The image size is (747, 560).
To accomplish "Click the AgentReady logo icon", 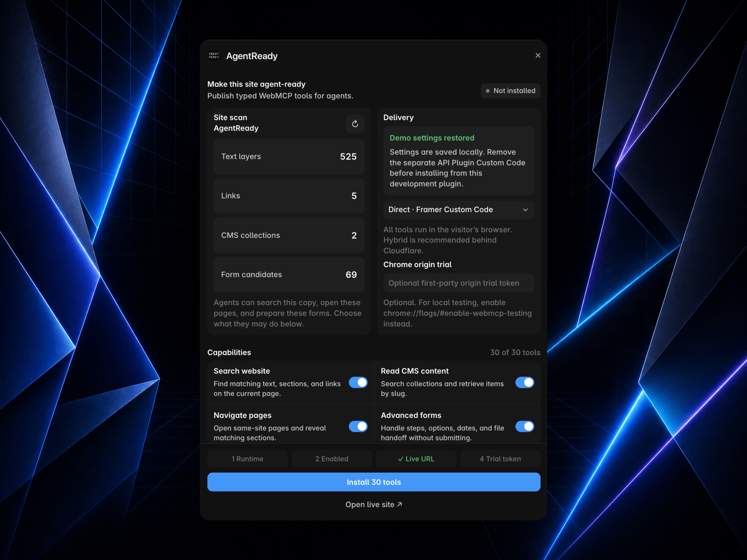I will pos(214,56).
